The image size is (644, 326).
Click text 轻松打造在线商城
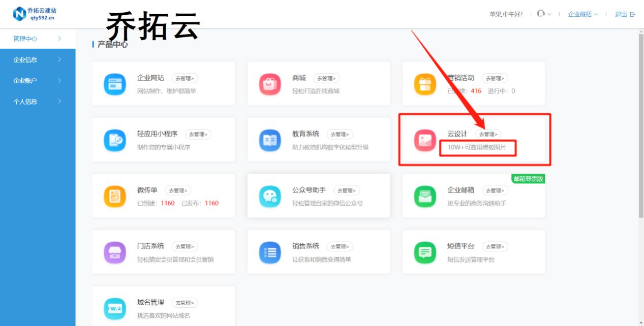coord(316,91)
